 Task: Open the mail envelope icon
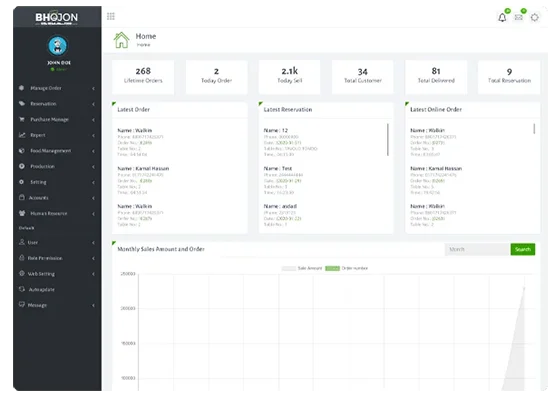click(x=519, y=17)
